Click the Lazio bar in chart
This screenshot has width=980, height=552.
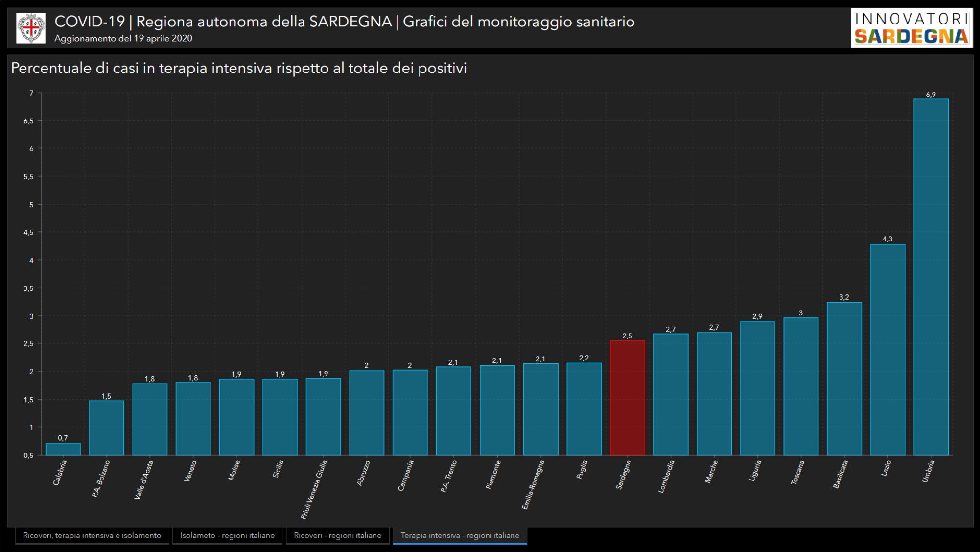click(887, 349)
